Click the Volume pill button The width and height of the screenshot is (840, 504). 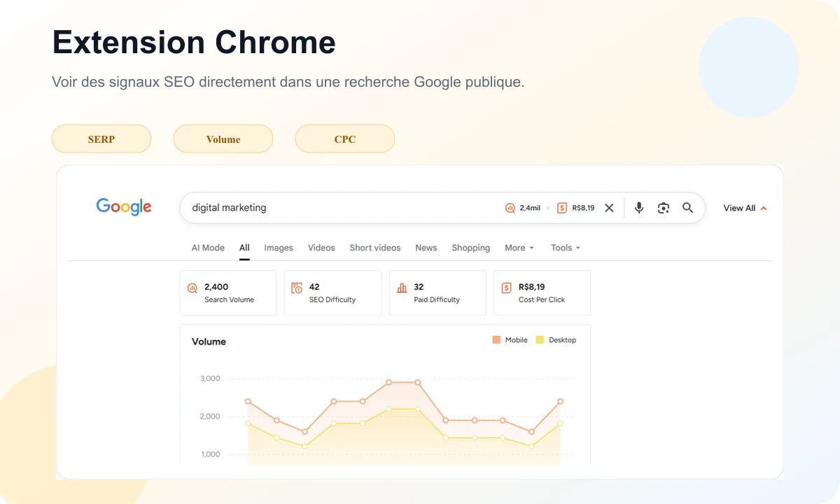coord(223,139)
